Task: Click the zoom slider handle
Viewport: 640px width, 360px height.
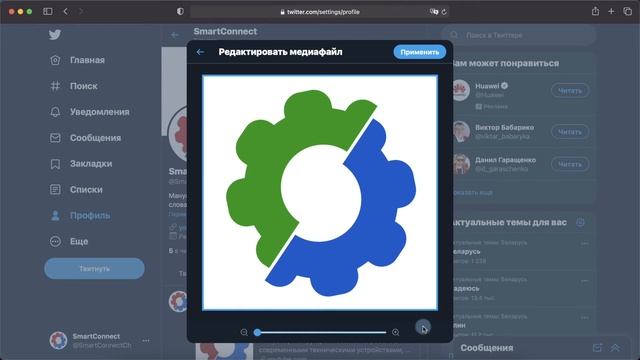Action: [257, 332]
